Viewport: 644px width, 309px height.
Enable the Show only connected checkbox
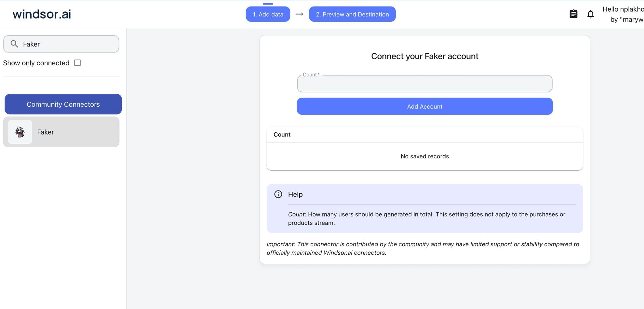[77, 63]
